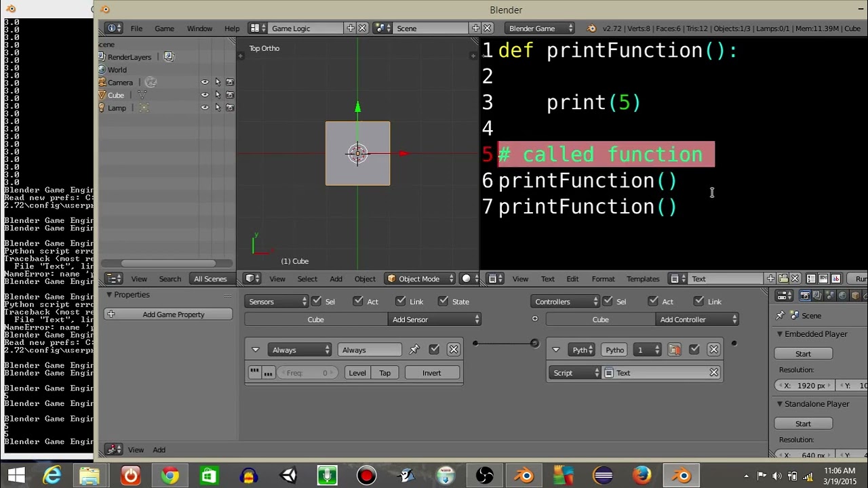Hide Camera using eye icon
868x488 pixels.
(x=205, y=82)
